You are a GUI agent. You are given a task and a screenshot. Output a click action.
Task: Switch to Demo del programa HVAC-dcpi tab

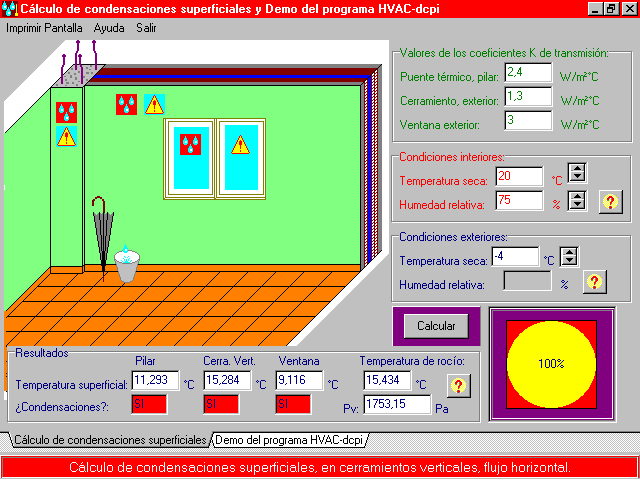289,440
